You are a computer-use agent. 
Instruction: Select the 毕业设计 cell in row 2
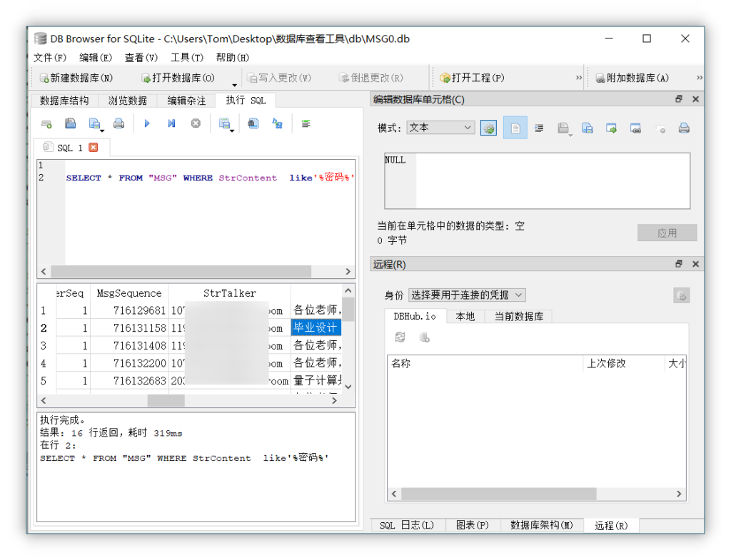tap(316, 327)
